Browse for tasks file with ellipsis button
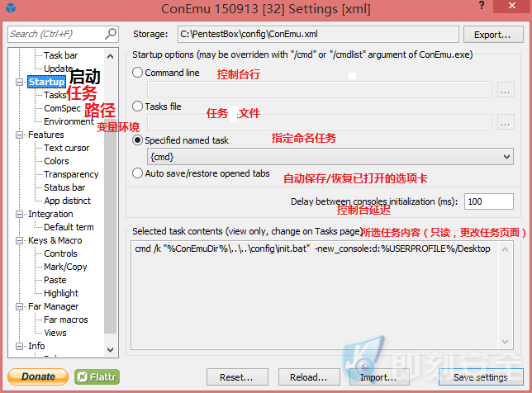The height and width of the screenshot is (393, 532). (x=506, y=122)
